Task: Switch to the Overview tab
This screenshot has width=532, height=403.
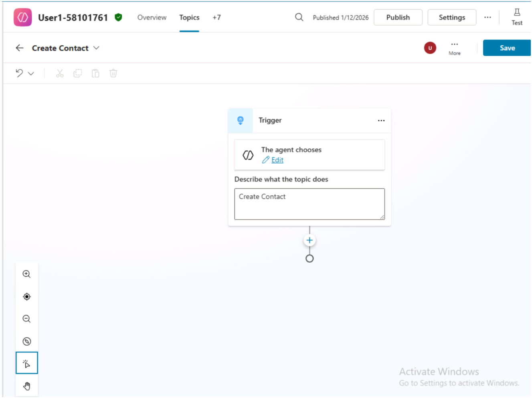Action: [152, 18]
